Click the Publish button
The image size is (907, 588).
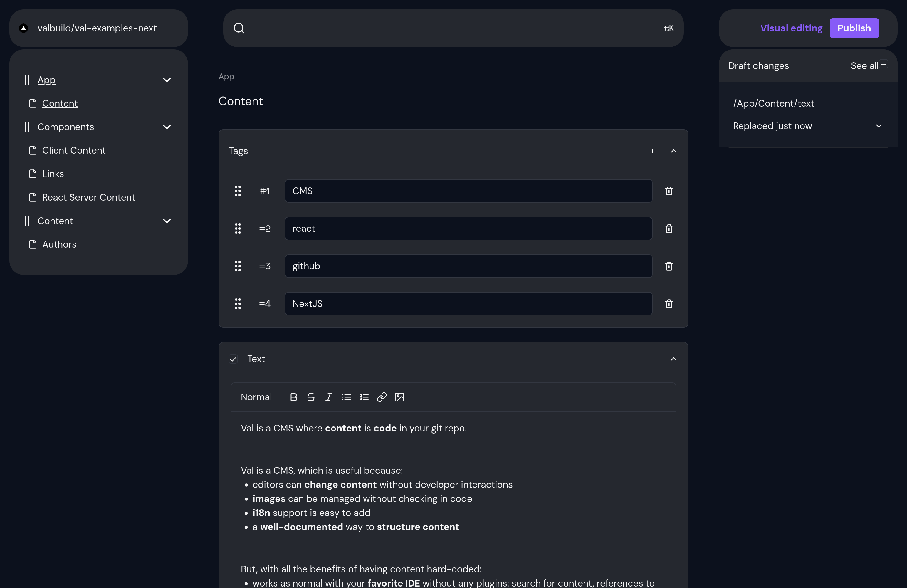[854, 28]
